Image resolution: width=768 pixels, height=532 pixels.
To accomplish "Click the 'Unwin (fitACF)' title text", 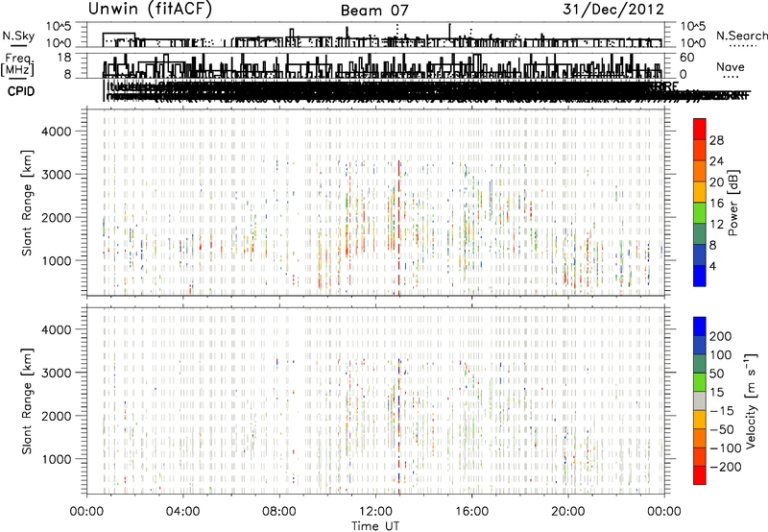I will click(150, 9).
